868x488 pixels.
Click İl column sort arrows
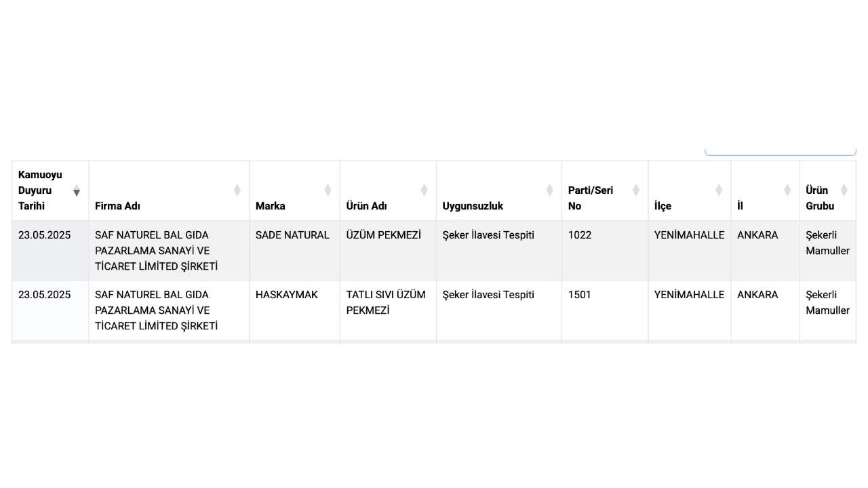pyautogui.click(x=787, y=190)
